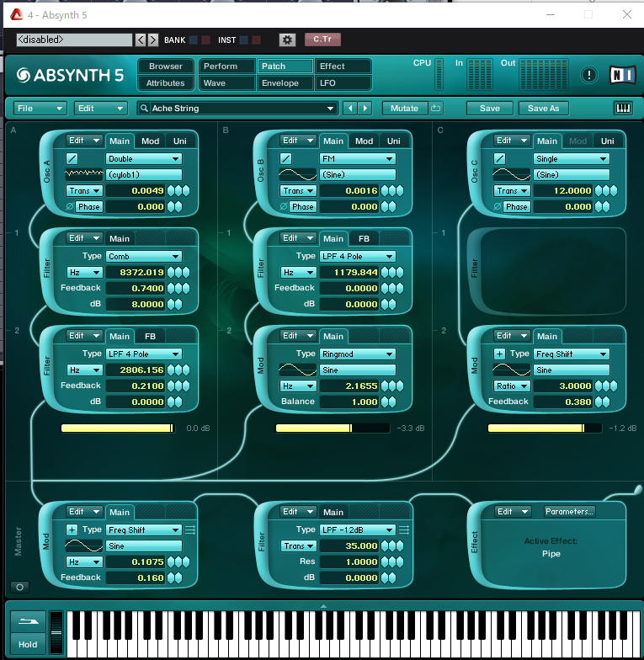Open the Wave page button
The width and height of the screenshot is (644, 660).
click(x=227, y=82)
